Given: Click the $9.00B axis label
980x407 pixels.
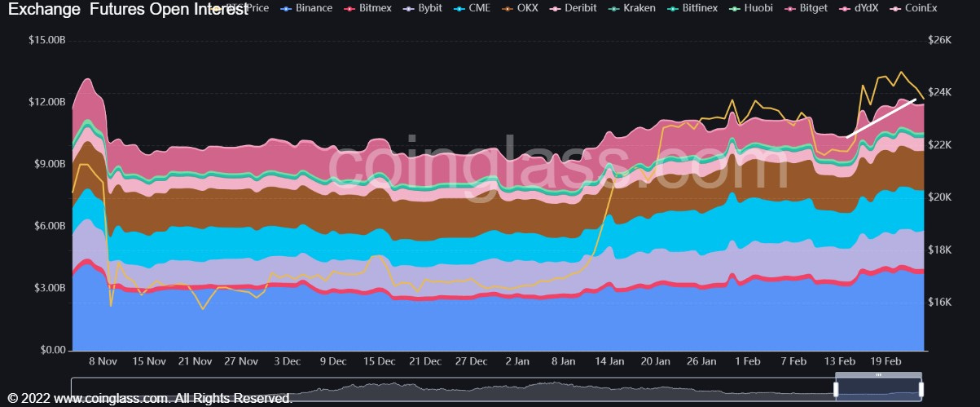Looking at the screenshot, I should click(x=48, y=164).
